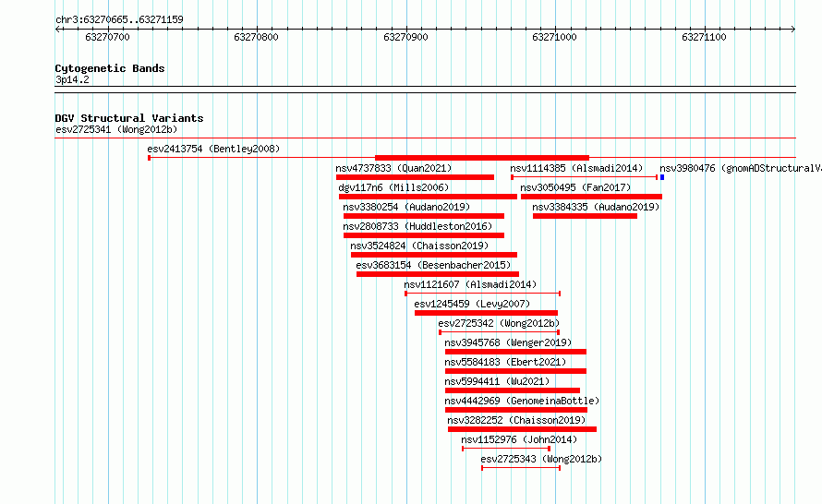Click the 3p14.2 cytogenetic band bar
This screenshot has width=822, height=504.
(x=425, y=90)
